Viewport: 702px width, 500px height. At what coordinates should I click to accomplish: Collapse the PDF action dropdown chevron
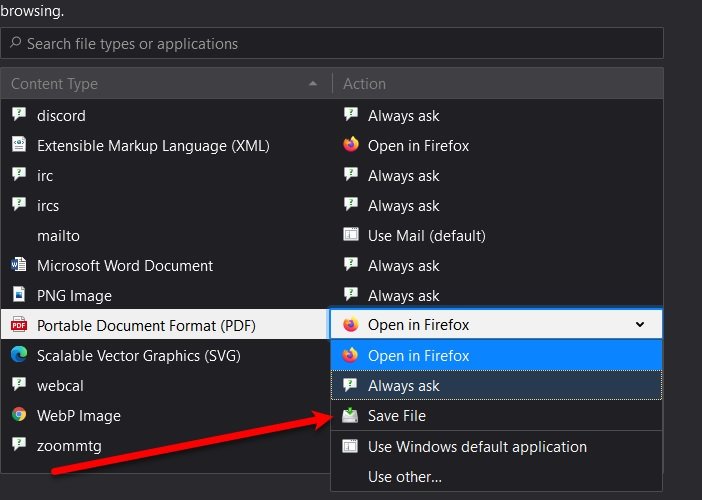640,325
